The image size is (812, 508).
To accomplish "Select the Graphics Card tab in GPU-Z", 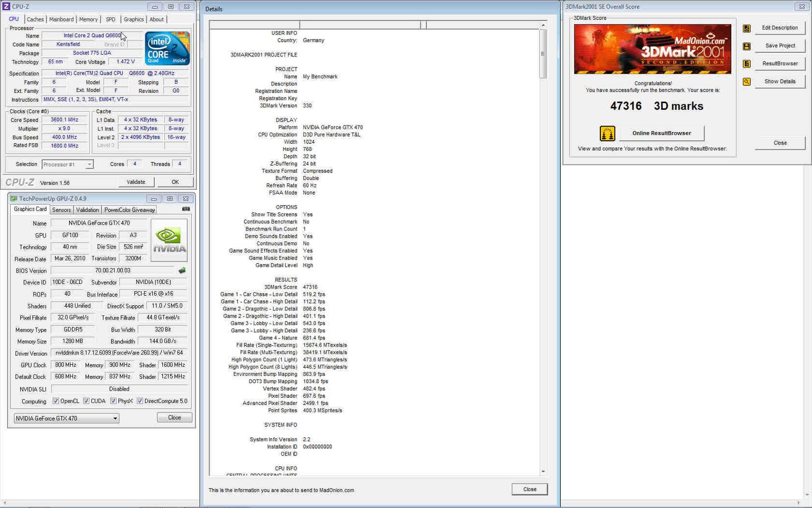I will tap(30, 209).
